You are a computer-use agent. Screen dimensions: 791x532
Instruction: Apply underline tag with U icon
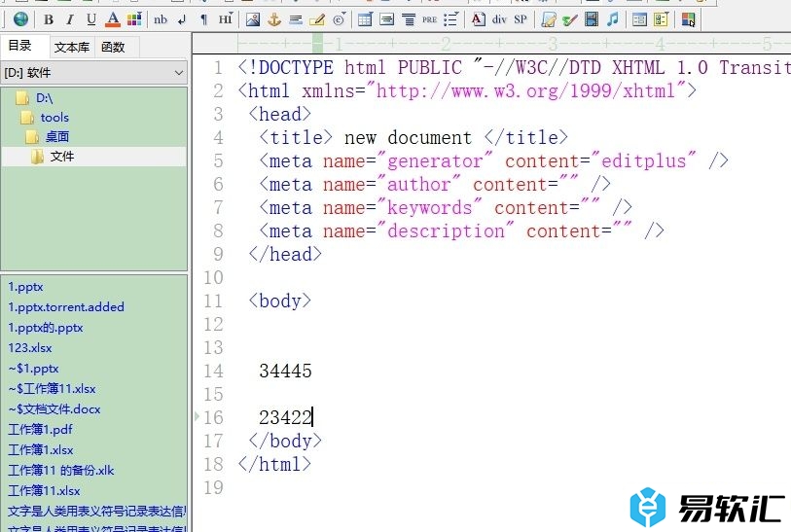click(x=91, y=19)
